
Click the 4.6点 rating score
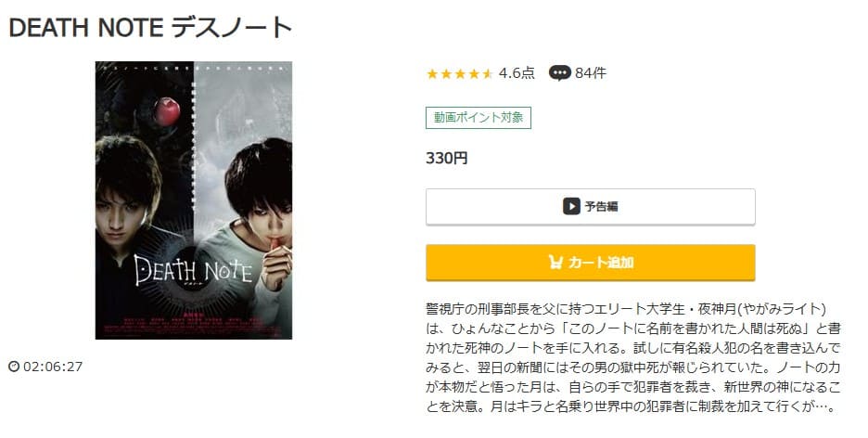[x=517, y=73]
